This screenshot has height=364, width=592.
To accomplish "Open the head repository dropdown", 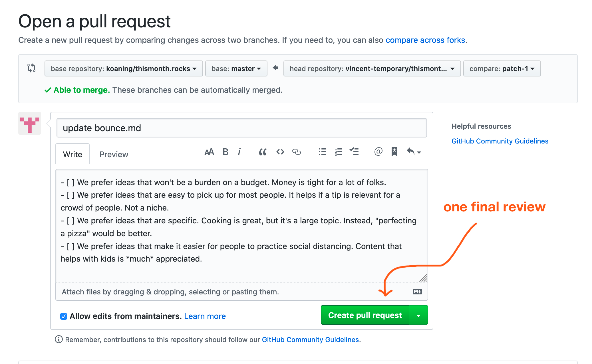I will click(372, 68).
